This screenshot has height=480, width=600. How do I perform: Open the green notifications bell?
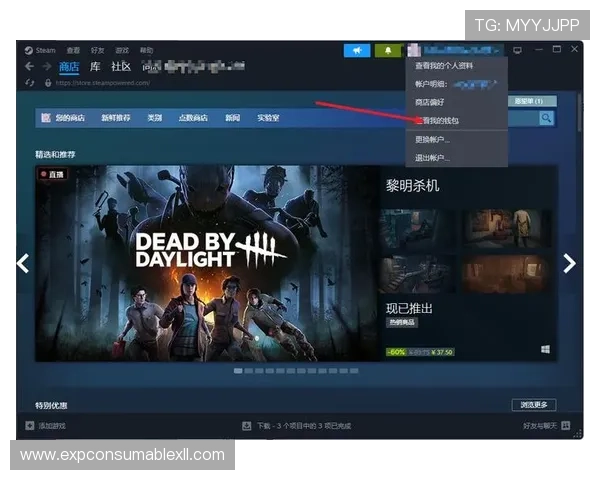pos(387,50)
